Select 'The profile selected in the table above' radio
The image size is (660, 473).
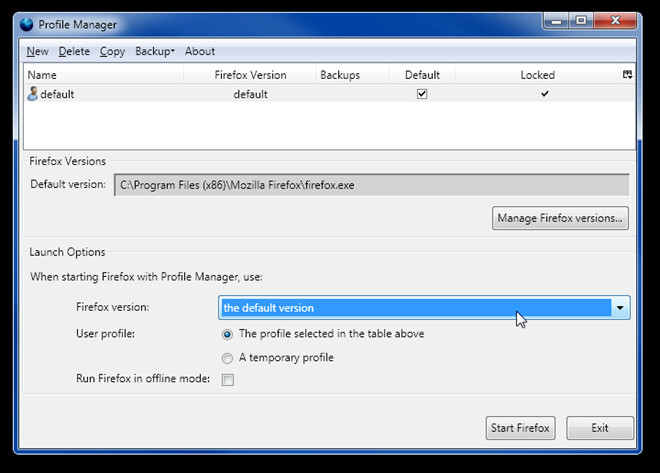227,334
